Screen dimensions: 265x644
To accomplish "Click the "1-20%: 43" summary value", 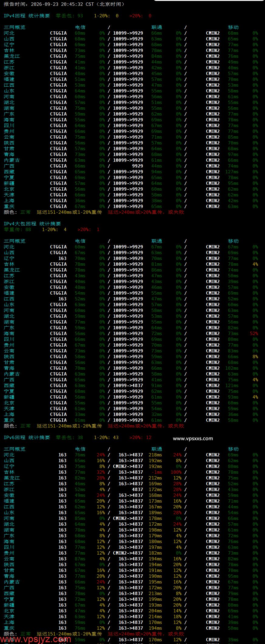I will 106,438.
